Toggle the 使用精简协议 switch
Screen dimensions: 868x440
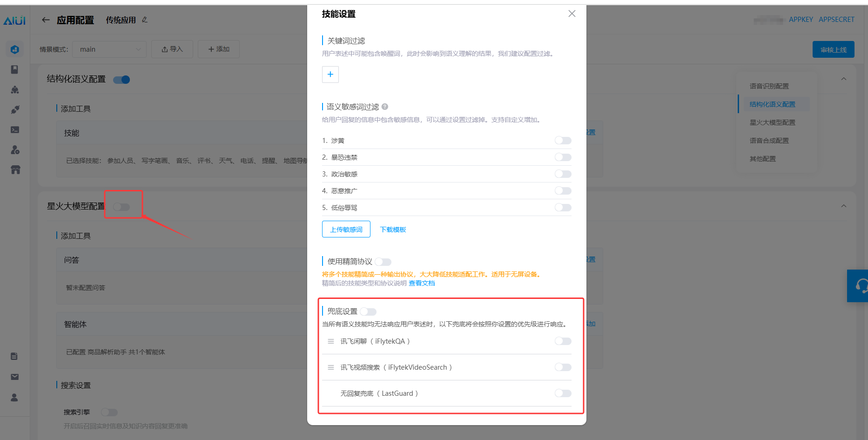383,262
